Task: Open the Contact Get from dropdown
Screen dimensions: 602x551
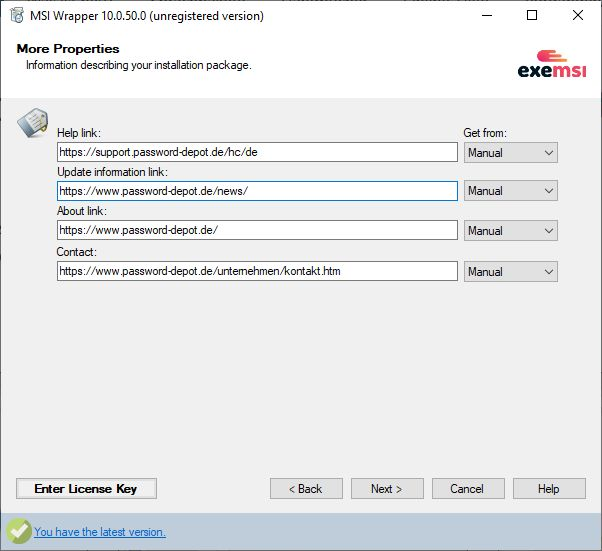Action: [x=511, y=271]
